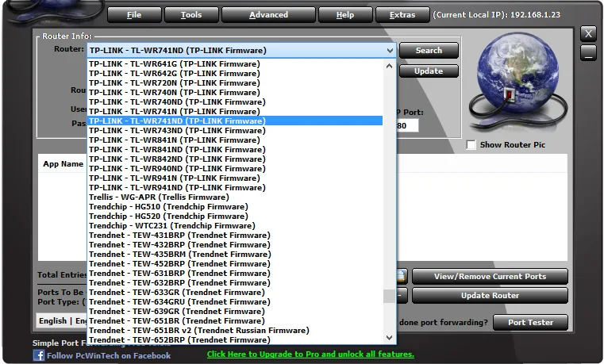Click the App Name column header

63,164
